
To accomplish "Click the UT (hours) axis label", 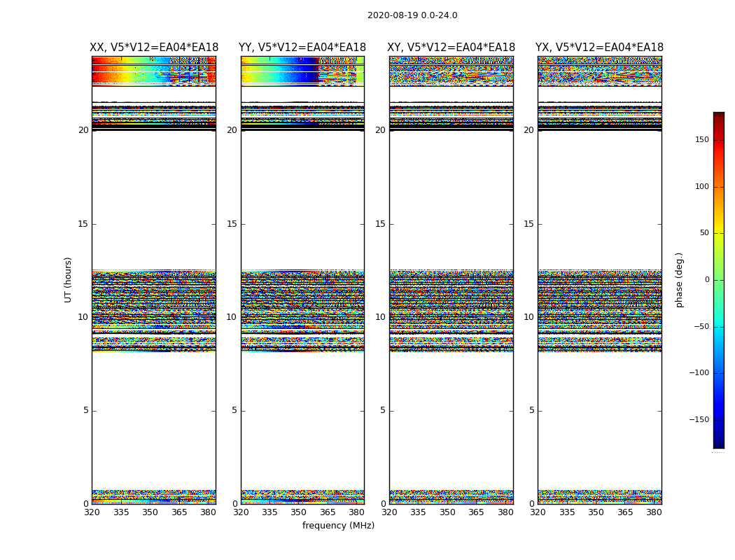I will click(68, 280).
